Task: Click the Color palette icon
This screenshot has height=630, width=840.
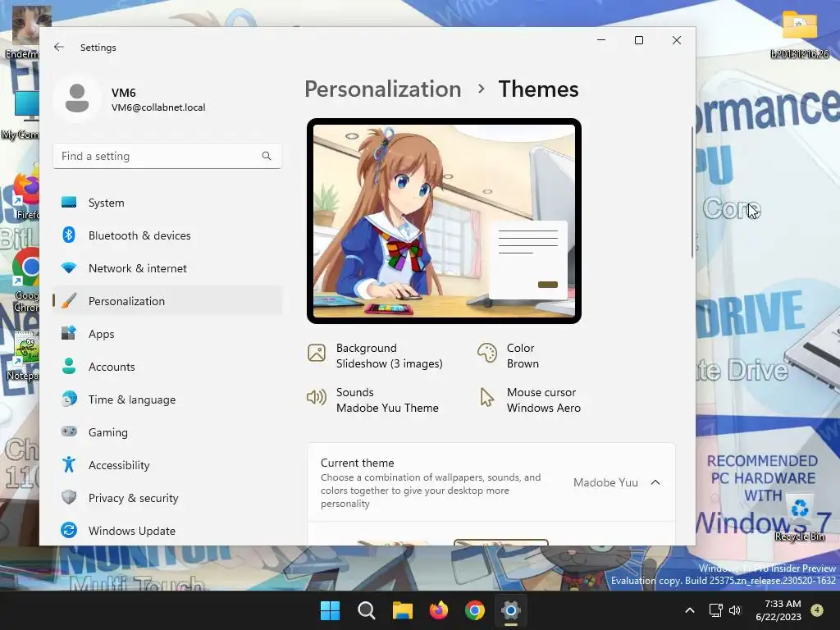Action: click(487, 353)
